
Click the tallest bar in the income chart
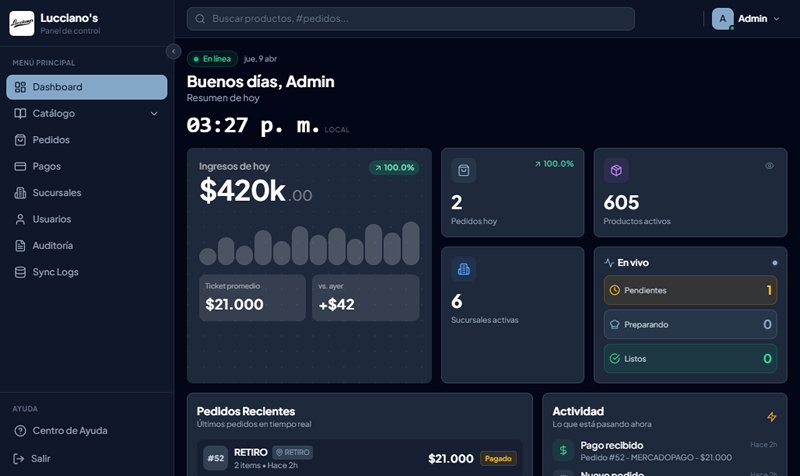pyautogui.click(x=410, y=243)
